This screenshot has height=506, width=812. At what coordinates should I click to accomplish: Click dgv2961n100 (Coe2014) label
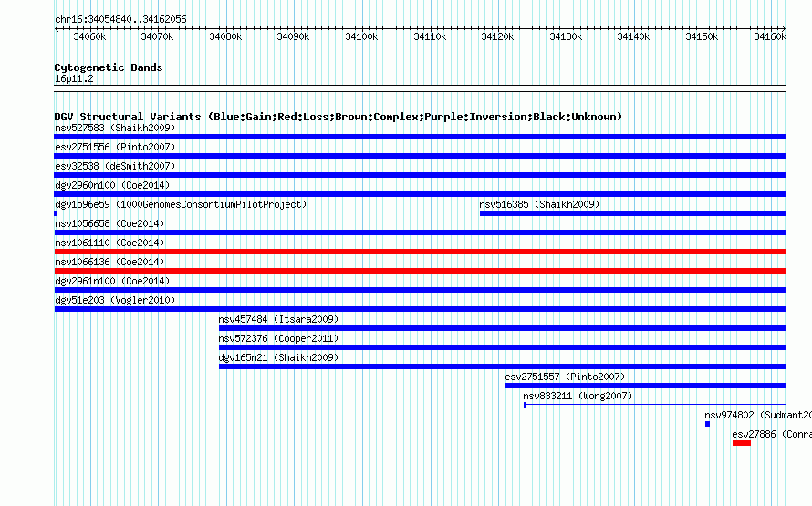112,281
